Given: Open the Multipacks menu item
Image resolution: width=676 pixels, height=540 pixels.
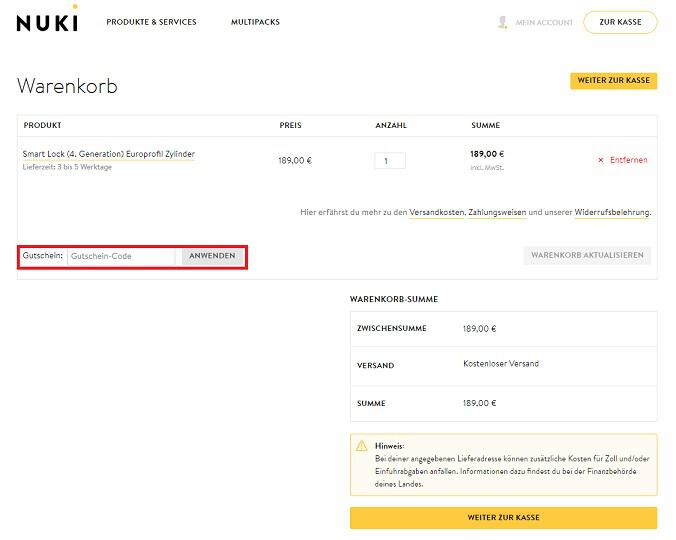Looking at the screenshot, I should coord(255,22).
